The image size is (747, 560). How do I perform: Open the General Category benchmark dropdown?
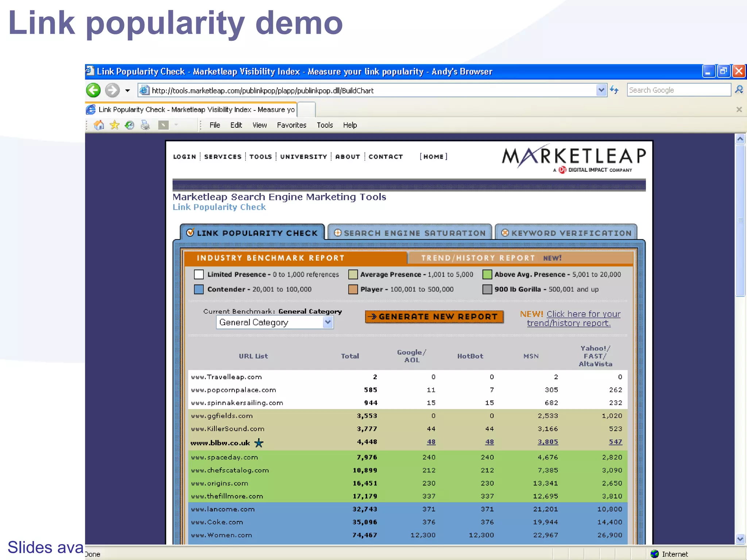[328, 322]
